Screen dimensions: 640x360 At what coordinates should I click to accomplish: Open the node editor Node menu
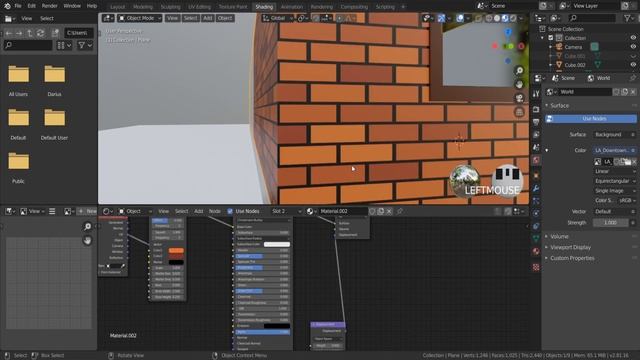[215, 211]
